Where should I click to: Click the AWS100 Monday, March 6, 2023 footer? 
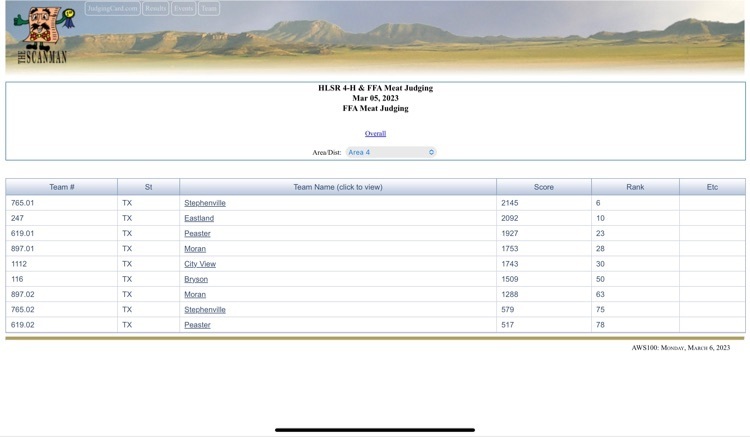681,348
